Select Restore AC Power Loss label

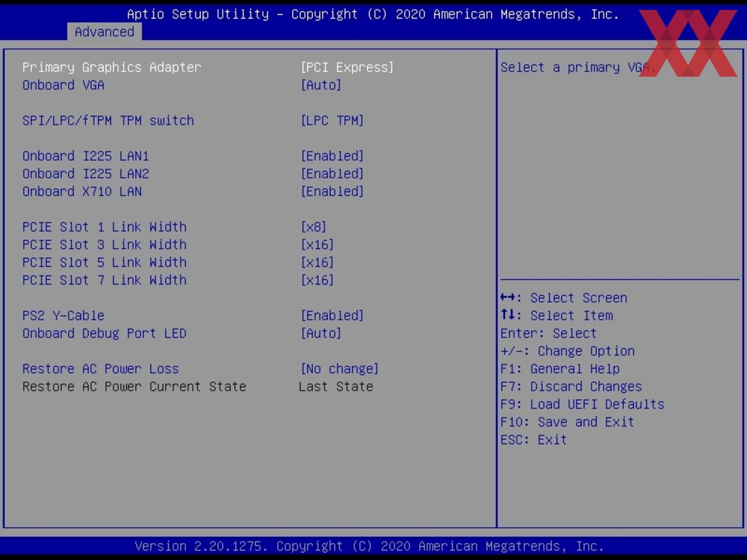(101, 368)
